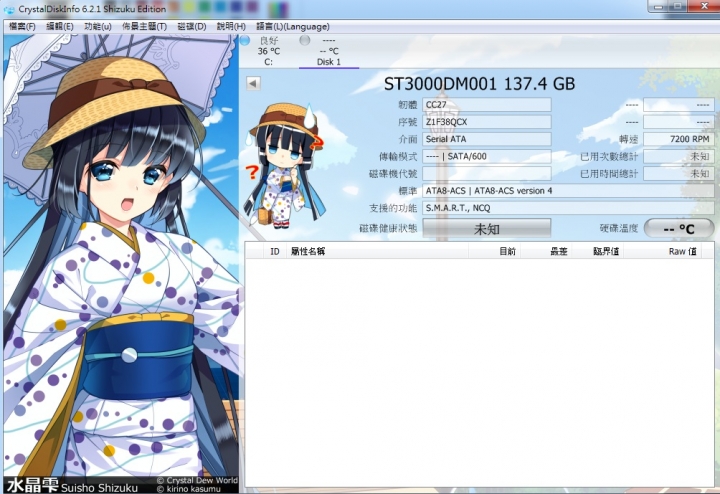Click the -- °C temperature button
The width and height of the screenshot is (720, 494).
pyautogui.click(x=679, y=228)
